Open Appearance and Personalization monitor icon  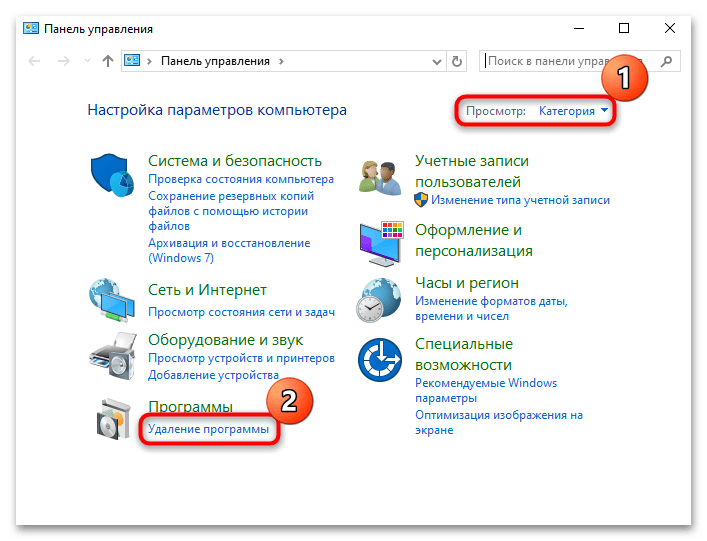click(x=381, y=243)
